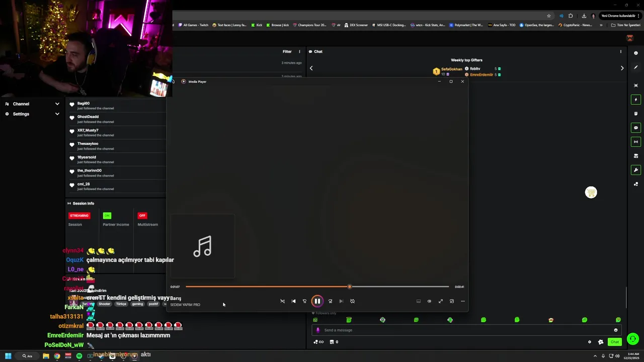
Task: Show more bookmarks overflow chevron
Action: pyautogui.click(x=601, y=25)
